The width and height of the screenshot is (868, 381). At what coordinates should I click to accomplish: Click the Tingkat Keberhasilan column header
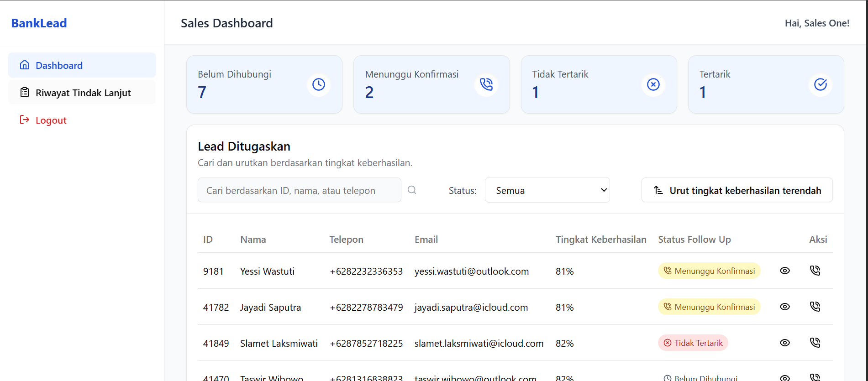click(x=601, y=239)
